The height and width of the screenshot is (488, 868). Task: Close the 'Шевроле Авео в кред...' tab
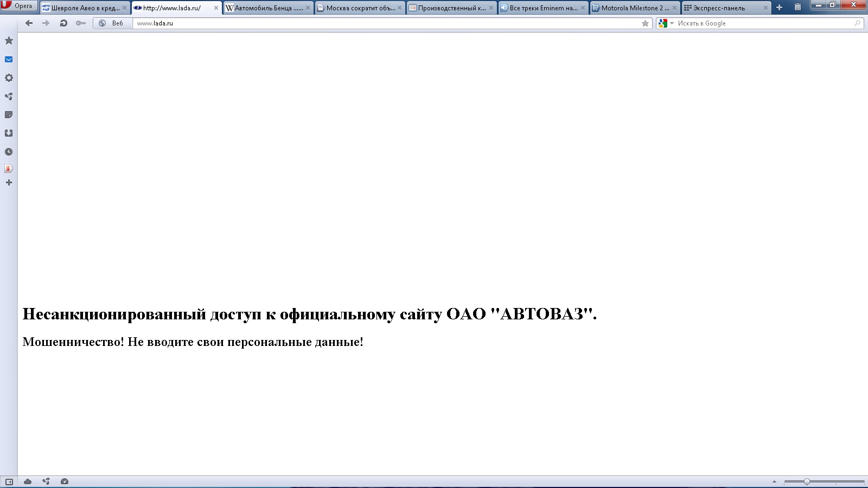124,8
